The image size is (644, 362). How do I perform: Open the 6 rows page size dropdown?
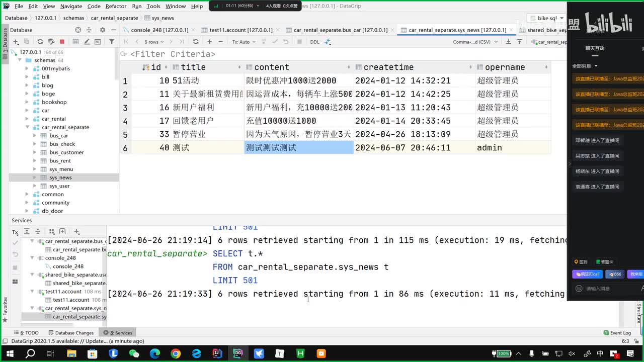[x=153, y=42]
